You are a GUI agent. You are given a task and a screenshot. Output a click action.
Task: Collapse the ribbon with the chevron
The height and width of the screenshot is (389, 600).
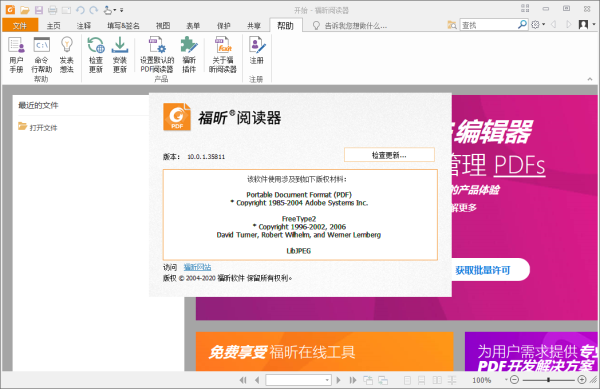pos(590,79)
